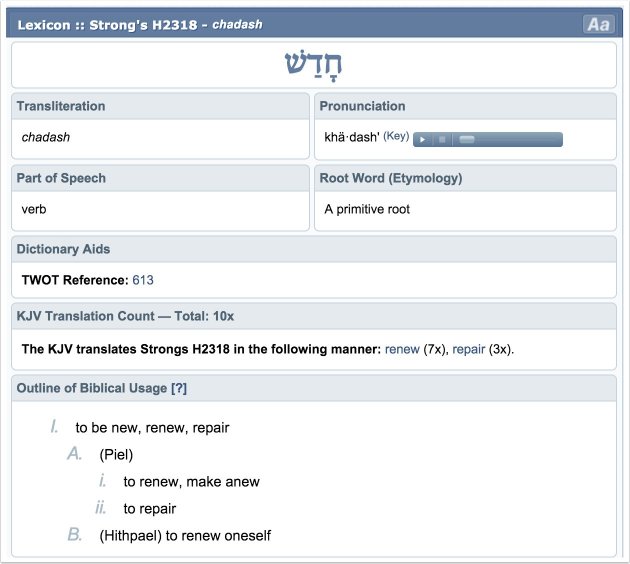Click the 'renew' translation link
This screenshot has width=630, height=564.
pos(402,350)
